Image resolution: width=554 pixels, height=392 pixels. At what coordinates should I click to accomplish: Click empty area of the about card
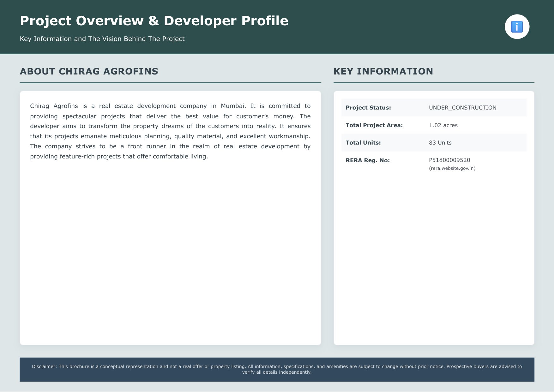[170, 252]
